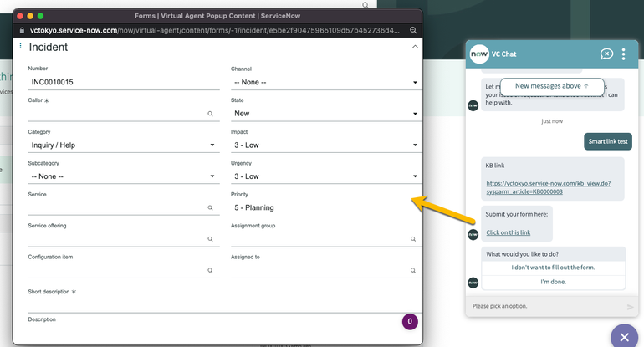
Task: Open the Assigned to lookup icon
Action: click(x=413, y=271)
